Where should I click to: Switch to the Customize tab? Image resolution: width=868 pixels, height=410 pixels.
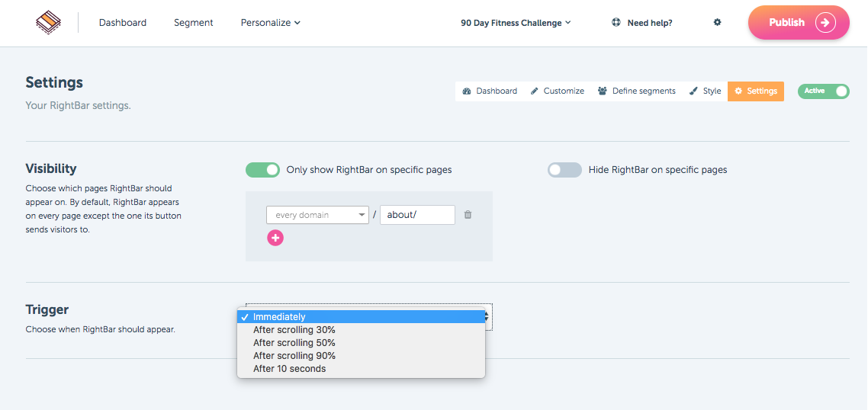click(x=557, y=91)
